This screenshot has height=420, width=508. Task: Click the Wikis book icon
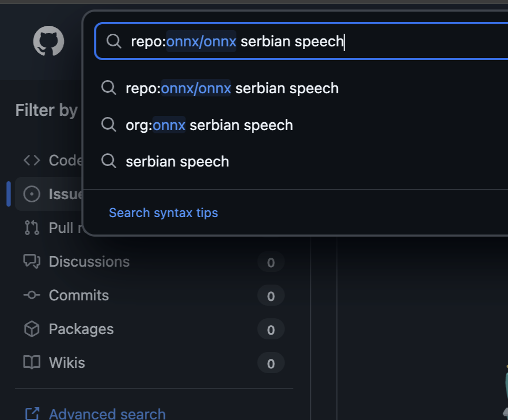pos(32,363)
